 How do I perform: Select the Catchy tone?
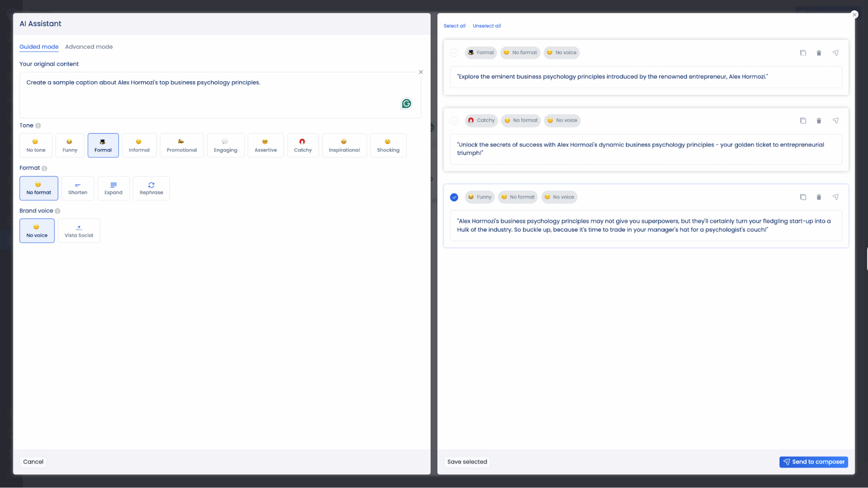tap(303, 145)
